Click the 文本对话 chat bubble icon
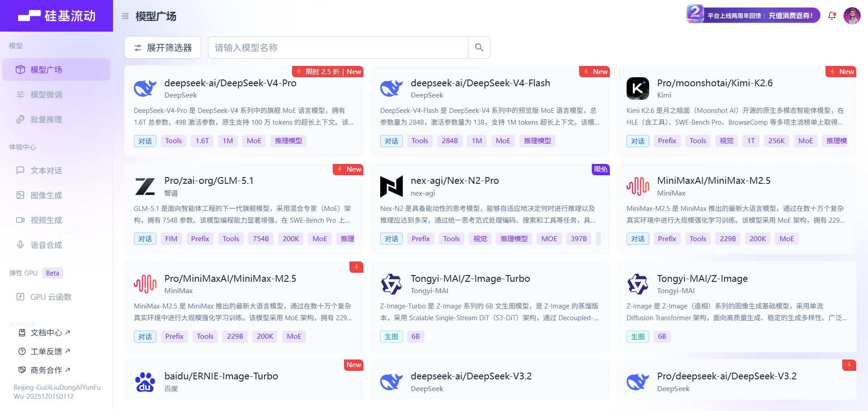The width and height of the screenshot is (868, 411). click(20, 170)
